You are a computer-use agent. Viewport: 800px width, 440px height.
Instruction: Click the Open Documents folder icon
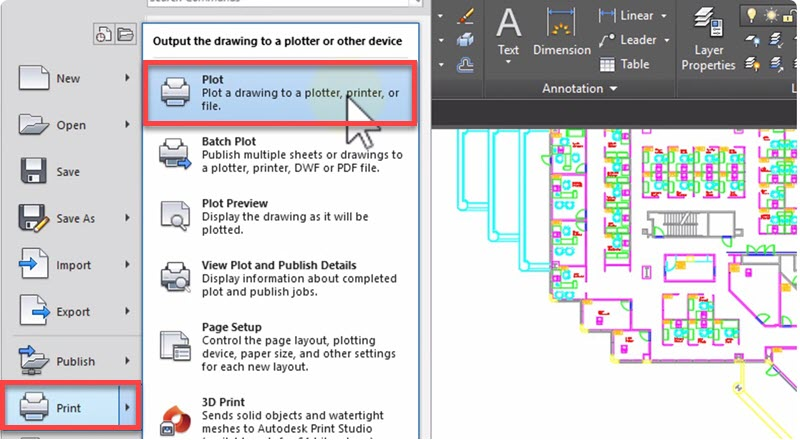tap(125, 36)
